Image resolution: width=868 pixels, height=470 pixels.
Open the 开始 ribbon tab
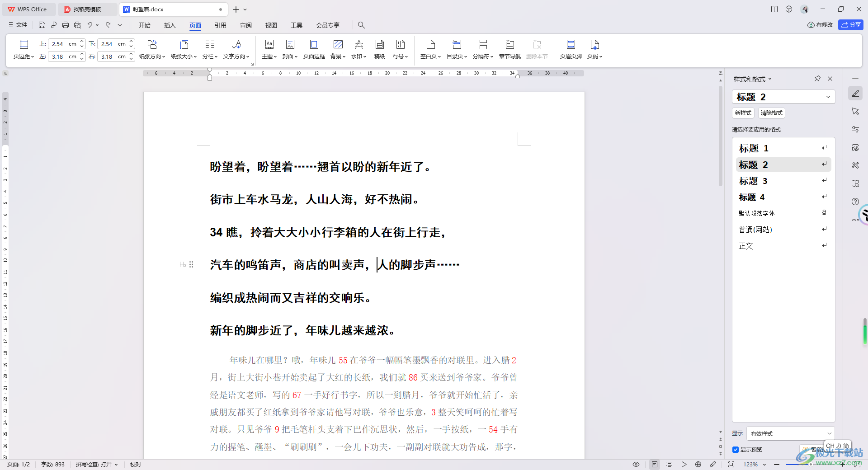(x=145, y=25)
